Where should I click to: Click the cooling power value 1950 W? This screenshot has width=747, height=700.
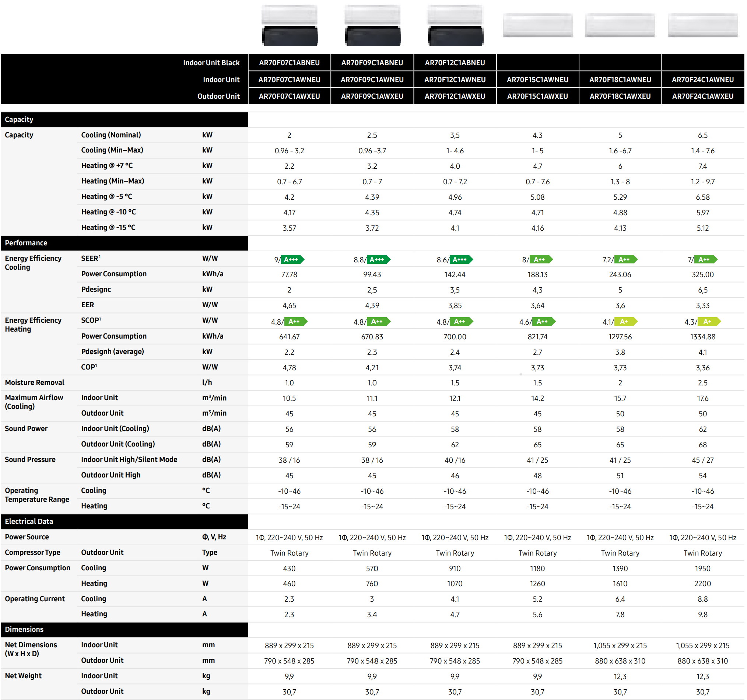pos(703,568)
